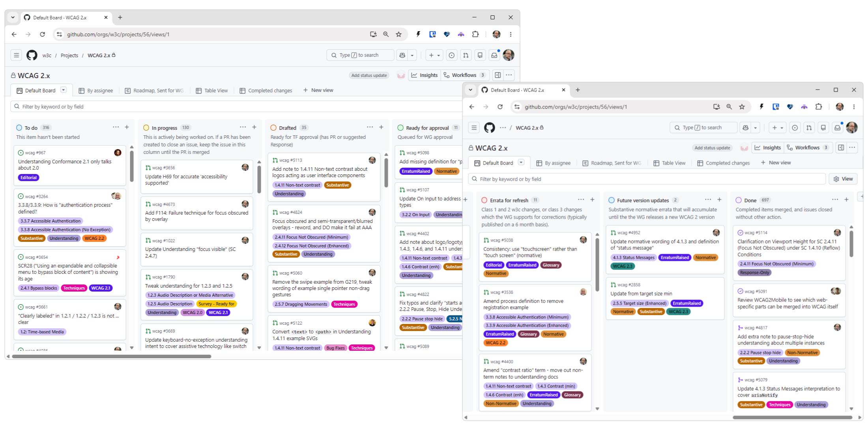
Task: Open the Create new plus dropdown in front window
Action: pos(777,128)
